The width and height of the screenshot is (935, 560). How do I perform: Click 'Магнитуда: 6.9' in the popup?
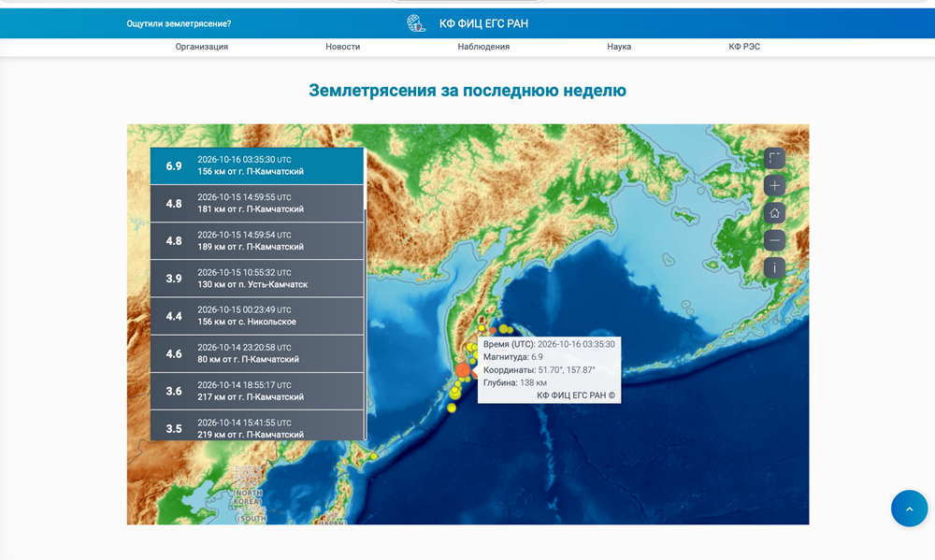tap(512, 357)
